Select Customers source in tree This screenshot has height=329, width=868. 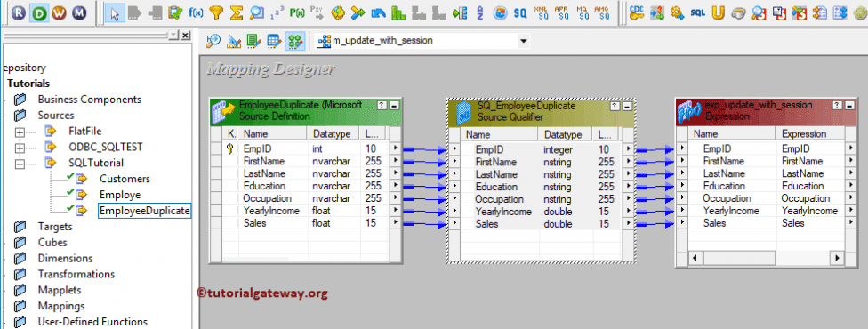click(125, 179)
